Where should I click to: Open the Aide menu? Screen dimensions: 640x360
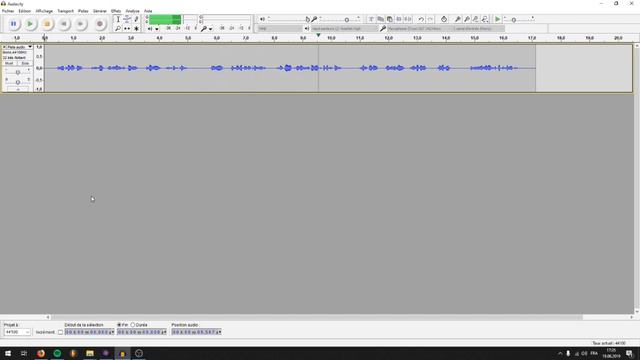(148, 11)
